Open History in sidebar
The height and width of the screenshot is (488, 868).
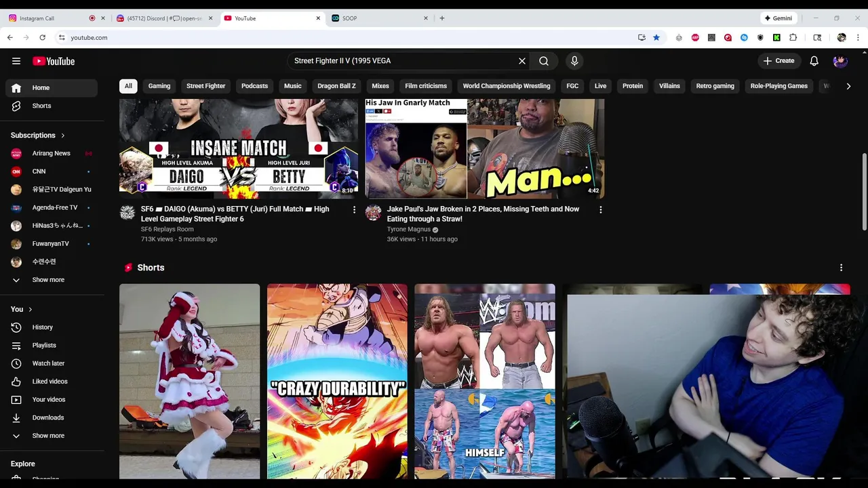[x=52, y=327]
